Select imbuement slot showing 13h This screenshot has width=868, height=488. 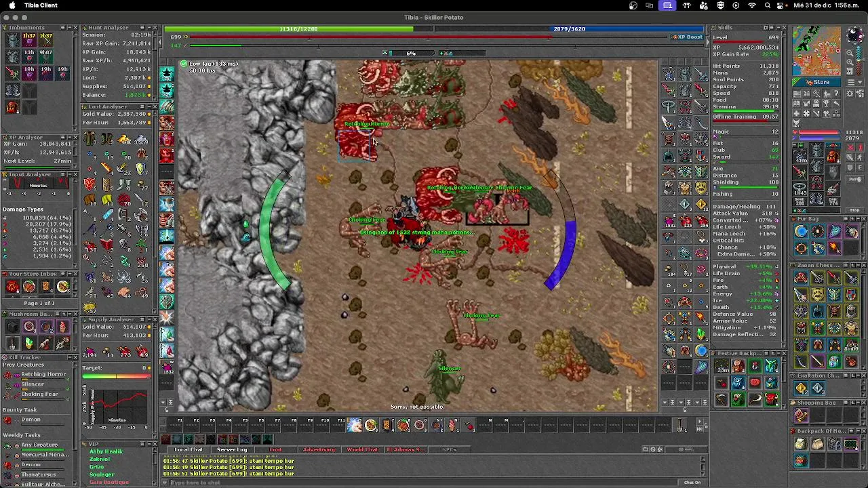click(29, 56)
